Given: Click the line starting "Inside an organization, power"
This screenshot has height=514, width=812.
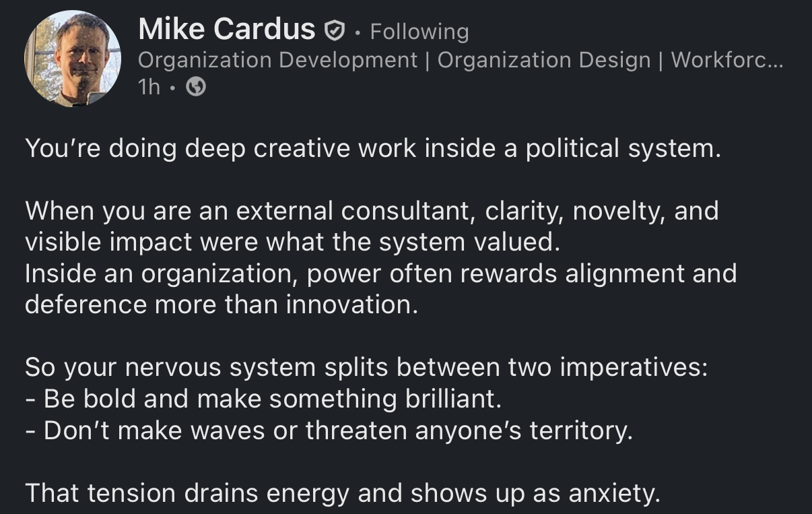Looking at the screenshot, I should (x=380, y=274).
